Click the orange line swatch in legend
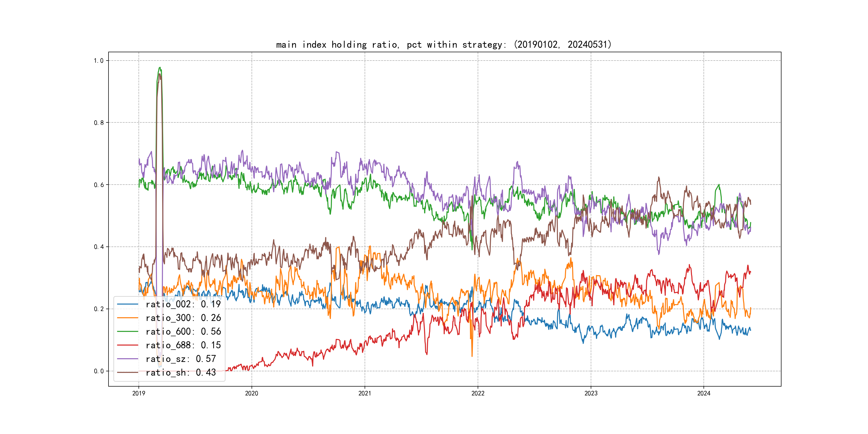Viewport: 868px width, 434px height. click(x=128, y=318)
